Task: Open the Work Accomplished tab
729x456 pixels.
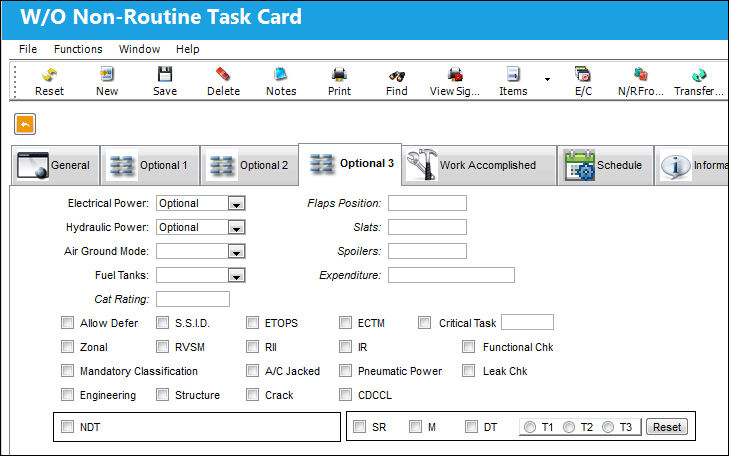Action: 479,165
